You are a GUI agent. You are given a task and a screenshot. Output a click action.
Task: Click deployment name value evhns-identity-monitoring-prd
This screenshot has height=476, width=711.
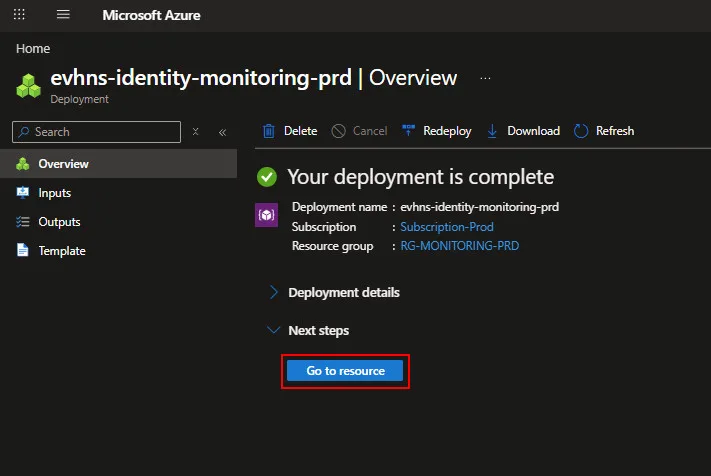click(x=479, y=207)
